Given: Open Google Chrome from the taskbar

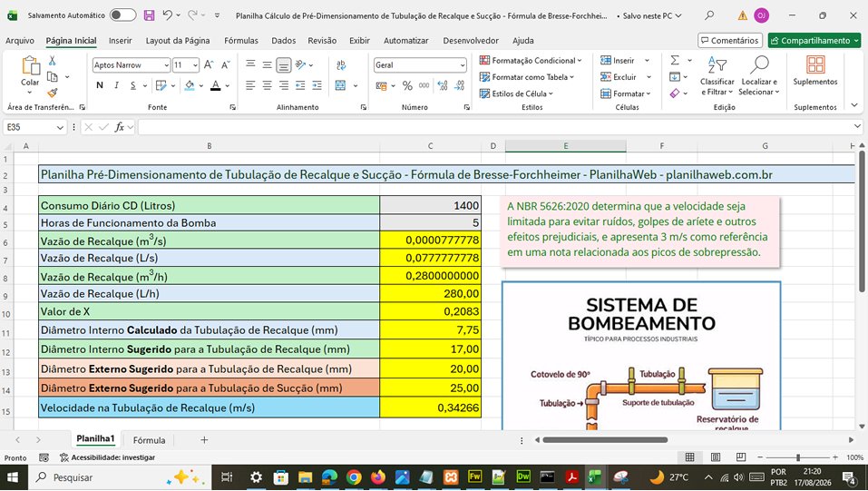Looking at the screenshot, I should click(x=354, y=477).
